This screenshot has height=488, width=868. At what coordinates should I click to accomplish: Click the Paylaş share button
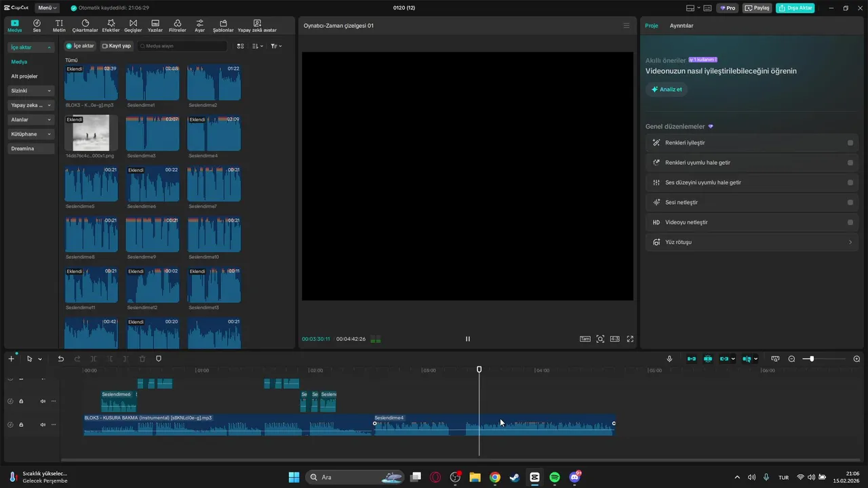(x=757, y=8)
